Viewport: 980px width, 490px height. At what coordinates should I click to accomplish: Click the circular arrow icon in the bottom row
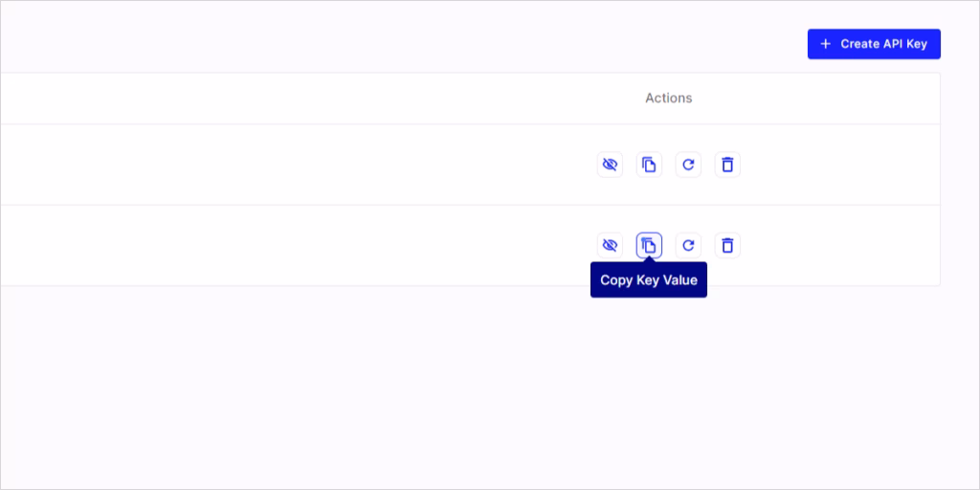pos(688,246)
